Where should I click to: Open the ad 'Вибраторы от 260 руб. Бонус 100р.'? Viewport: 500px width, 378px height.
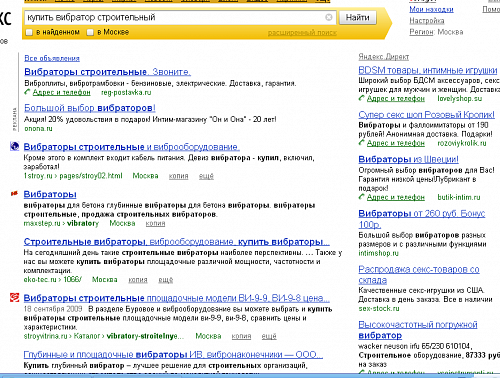pos(422,219)
